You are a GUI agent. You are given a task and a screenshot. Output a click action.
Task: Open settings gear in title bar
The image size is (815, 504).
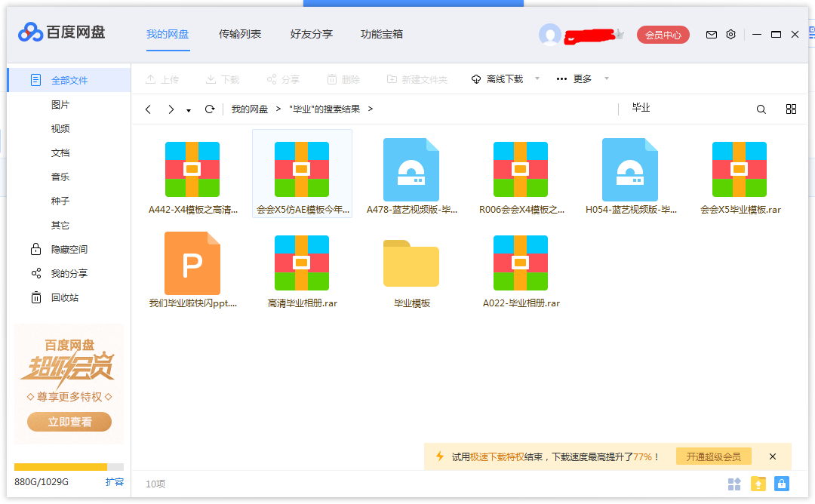point(730,34)
